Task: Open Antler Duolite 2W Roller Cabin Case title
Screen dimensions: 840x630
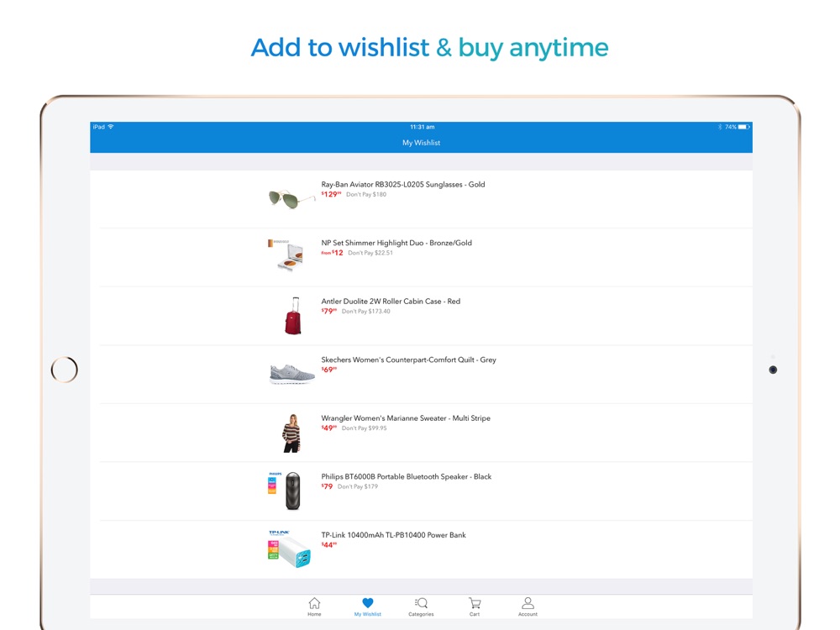Action: (391, 301)
